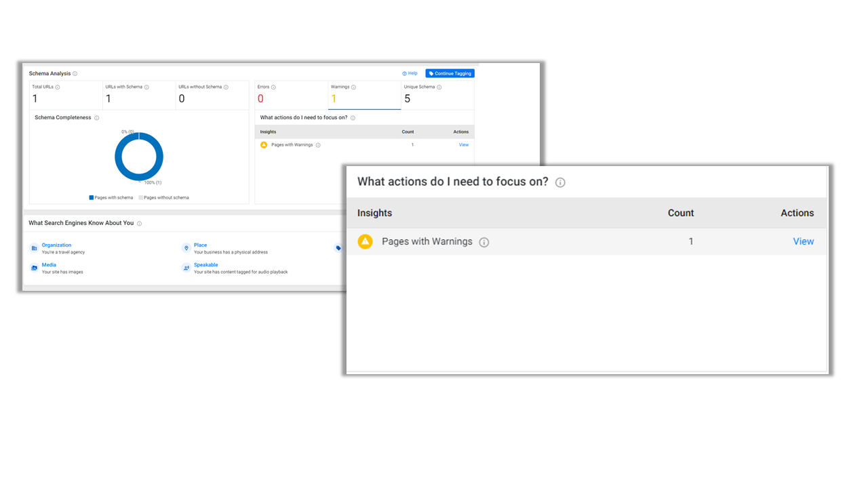Open the Place link
The width and height of the screenshot is (868, 488).
[x=201, y=245]
